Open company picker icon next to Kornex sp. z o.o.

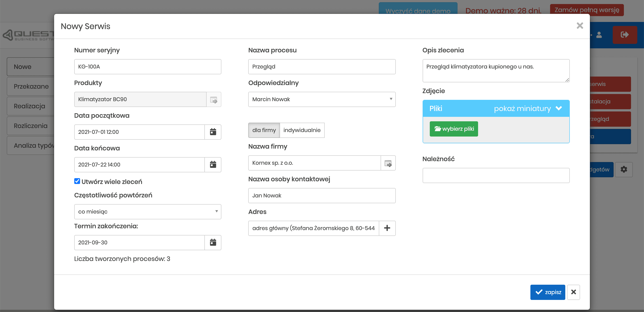coord(388,163)
